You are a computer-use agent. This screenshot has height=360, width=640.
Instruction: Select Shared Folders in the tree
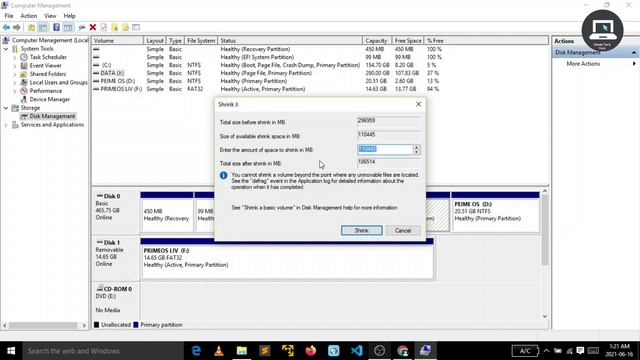[48, 74]
